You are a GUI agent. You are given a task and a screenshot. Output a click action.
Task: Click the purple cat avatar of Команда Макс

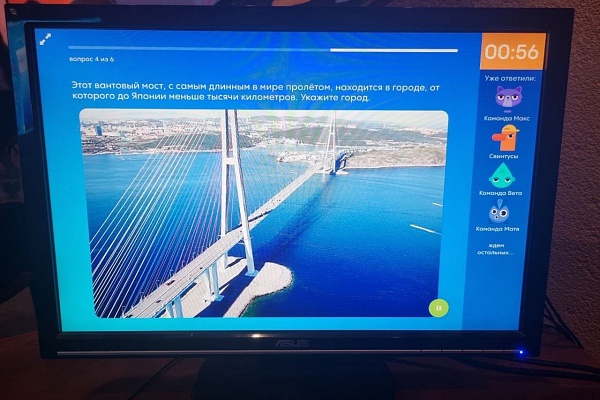(x=508, y=97)
